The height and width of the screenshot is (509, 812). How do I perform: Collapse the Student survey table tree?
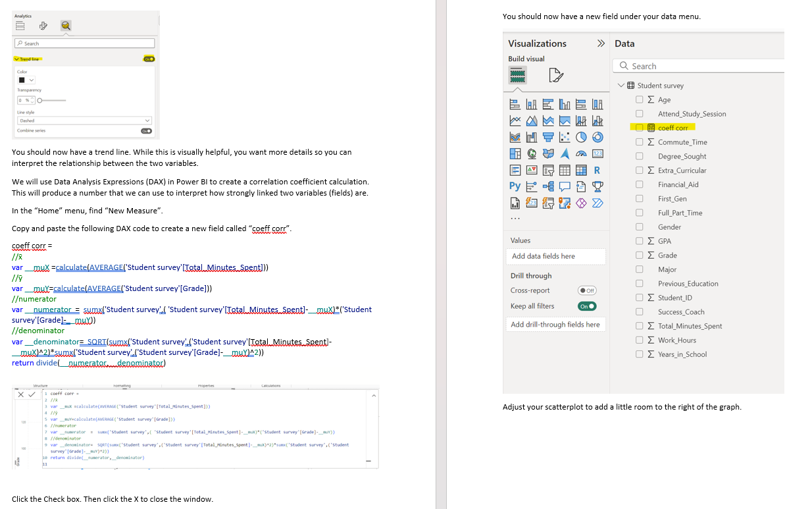(x=621, y=85)
